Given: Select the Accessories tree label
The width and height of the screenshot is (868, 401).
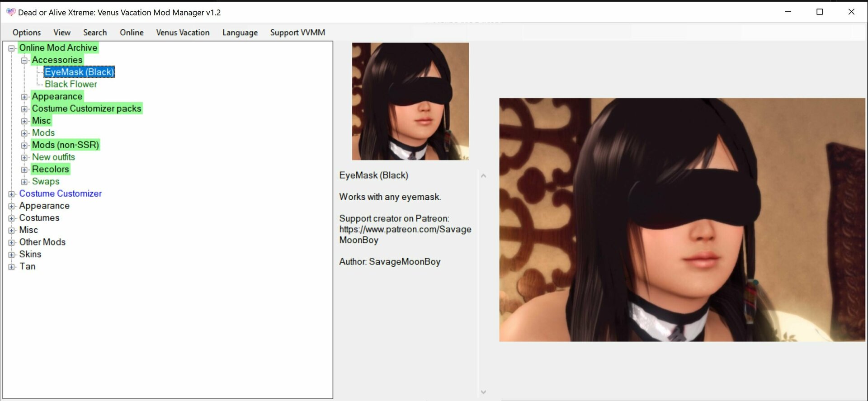Looking at the screenshot, I should (57, 60).
